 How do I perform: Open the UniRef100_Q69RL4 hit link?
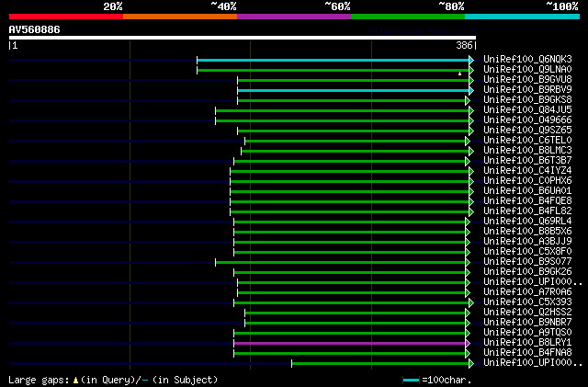coord(527,222)
